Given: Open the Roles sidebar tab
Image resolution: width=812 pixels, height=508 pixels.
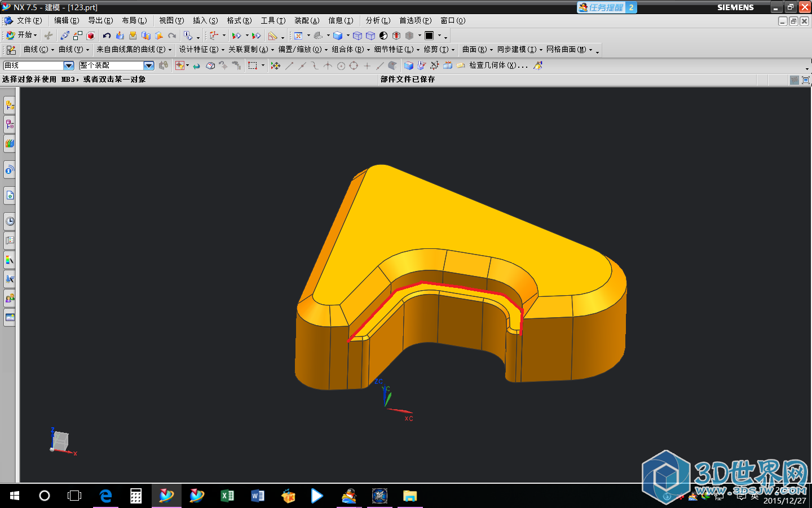Looking at the screenshot, I should pos(10,297).
